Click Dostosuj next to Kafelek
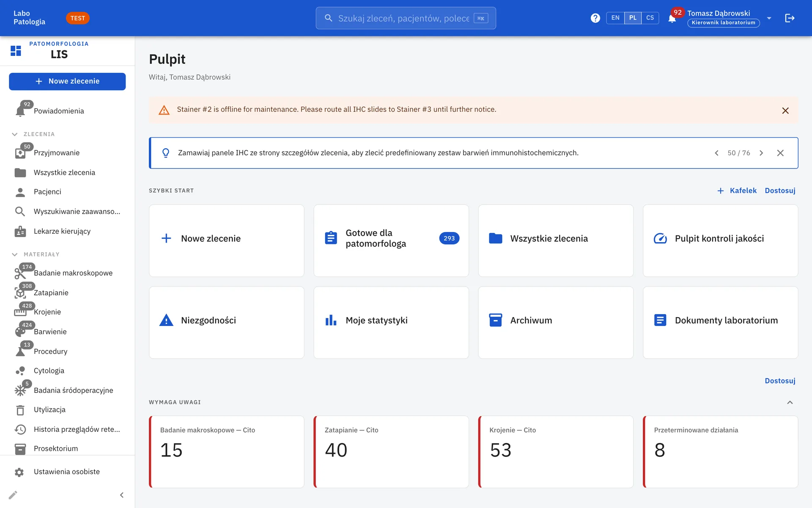The image size is (812, 508). point(780,190)
